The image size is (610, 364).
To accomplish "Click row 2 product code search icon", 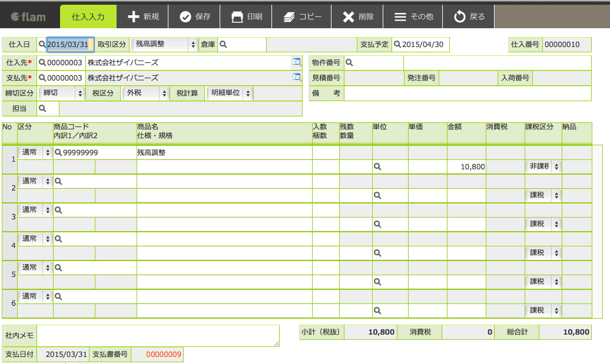I will pyautogui.click(x=58, y=181).
